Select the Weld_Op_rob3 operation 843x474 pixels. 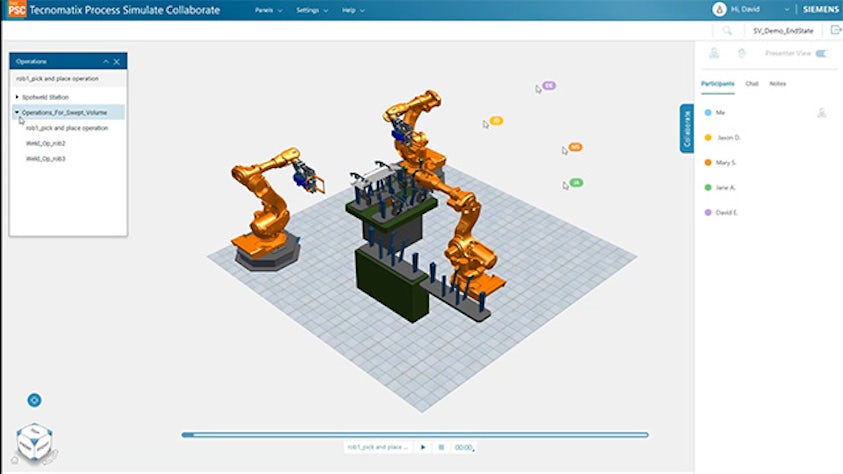click(x=46, y=159)
